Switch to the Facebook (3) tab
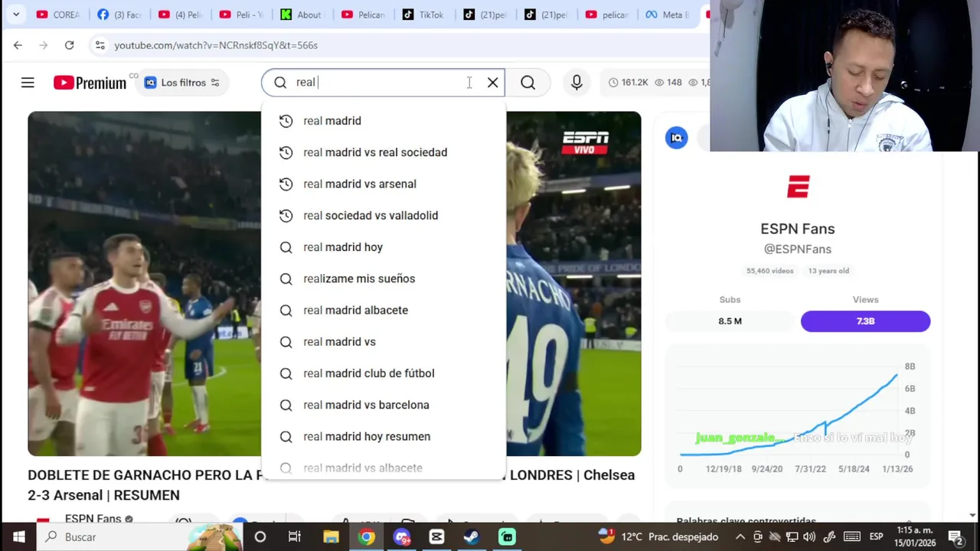The height and width of the screenshot is (551, 980). [x=120, y=15]
